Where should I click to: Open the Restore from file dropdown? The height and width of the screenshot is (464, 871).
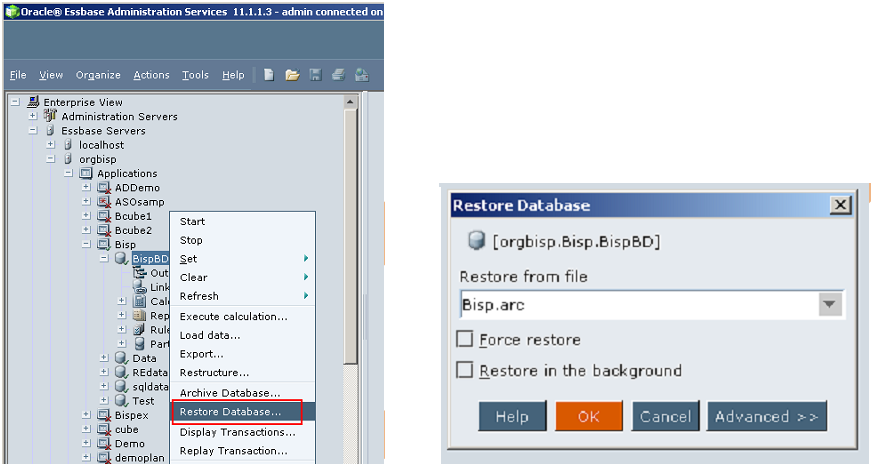coord(830,305)
